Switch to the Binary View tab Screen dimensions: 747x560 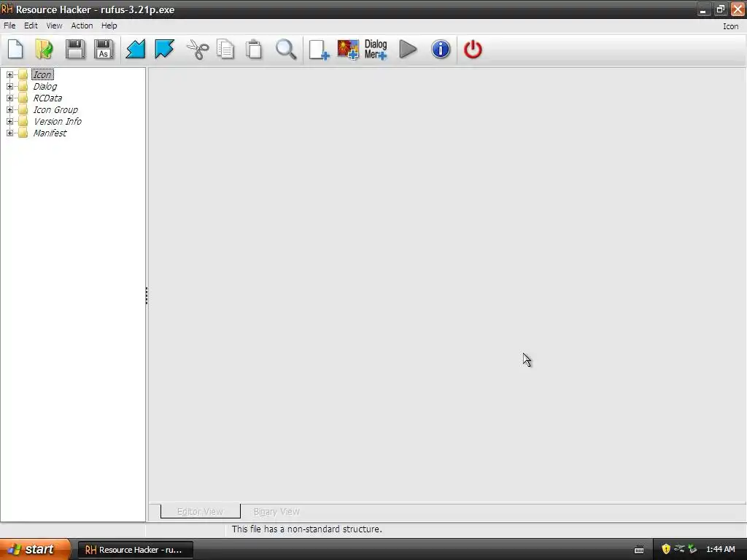pos(276,511)
